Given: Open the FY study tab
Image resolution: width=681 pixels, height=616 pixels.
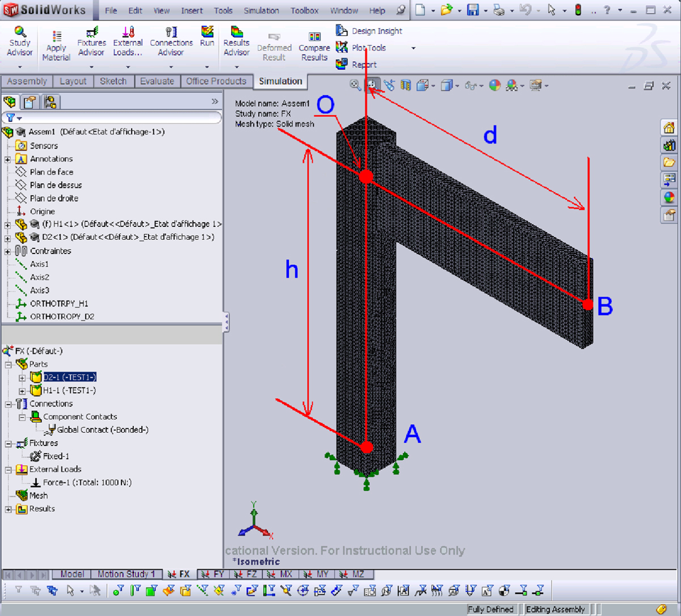Looking at the screenshot, I should pos(214,574).
